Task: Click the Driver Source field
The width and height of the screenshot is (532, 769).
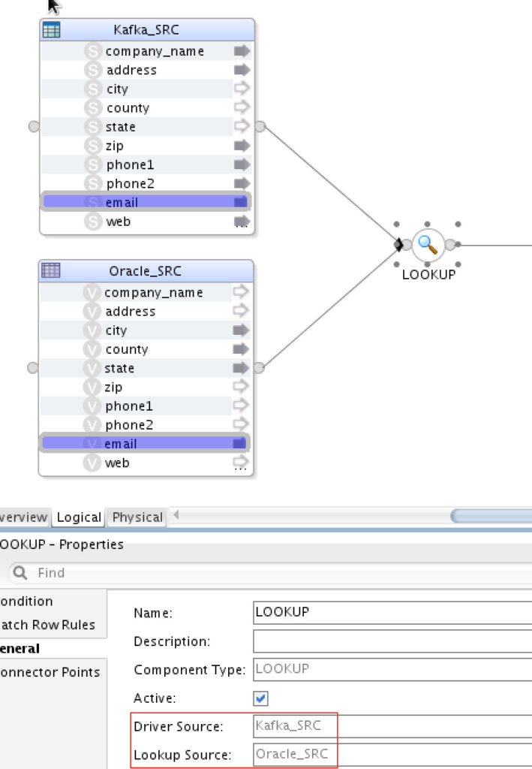Action: (392, 726)
